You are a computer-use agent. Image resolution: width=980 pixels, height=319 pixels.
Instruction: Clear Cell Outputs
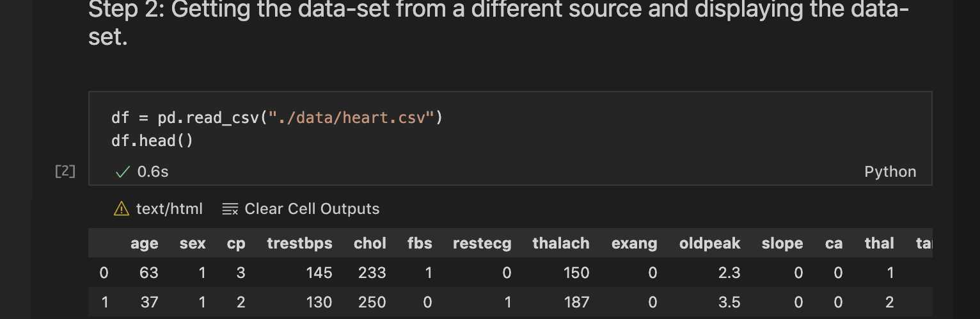(x=301, y=209)
